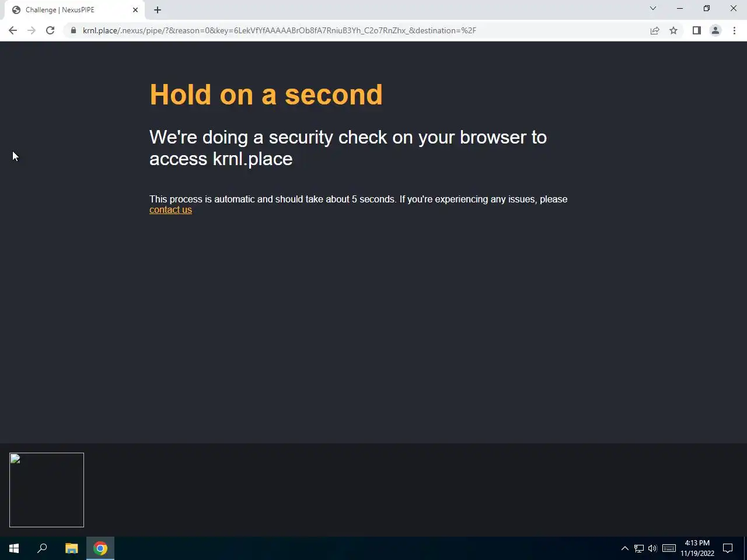This screenshot has height=560, width=747.
Task: Open the notifications action center
Action: click(x=728, y=548)
